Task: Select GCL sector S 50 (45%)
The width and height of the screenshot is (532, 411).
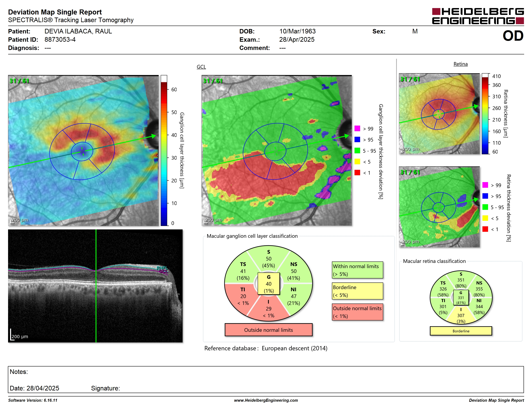Action: click(x=268, y=258)
